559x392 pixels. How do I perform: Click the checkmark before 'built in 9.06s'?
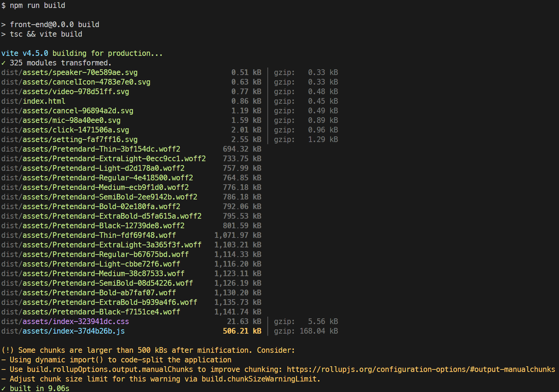pyautogui.click(x=3, y=388)
